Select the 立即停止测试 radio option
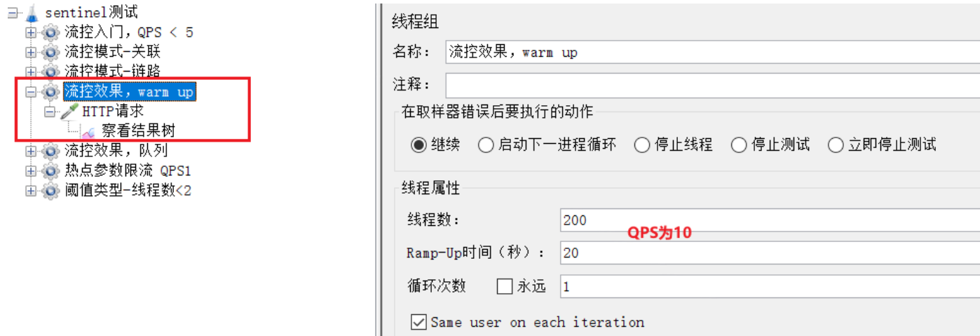The width and height of the screenshot is (980, 336). coord(836,145)
